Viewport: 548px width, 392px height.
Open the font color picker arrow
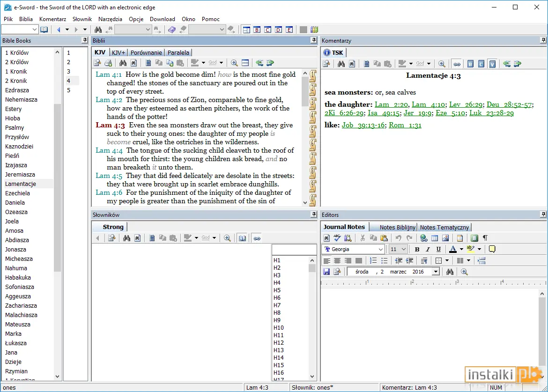pos(461,249)
